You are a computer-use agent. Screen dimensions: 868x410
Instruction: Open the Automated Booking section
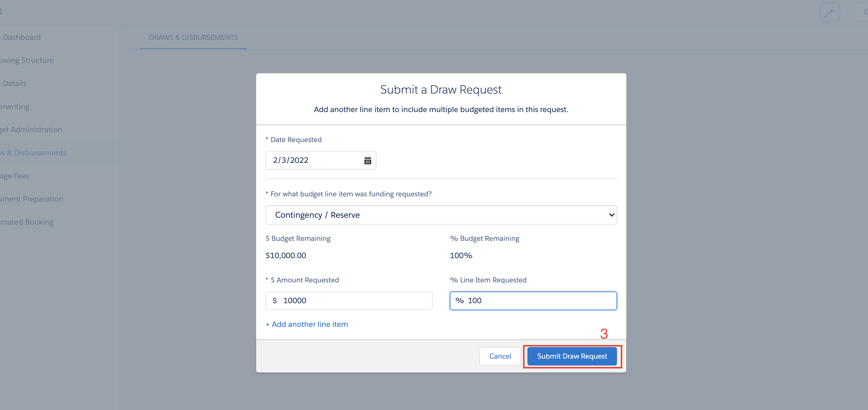point(27,221)
